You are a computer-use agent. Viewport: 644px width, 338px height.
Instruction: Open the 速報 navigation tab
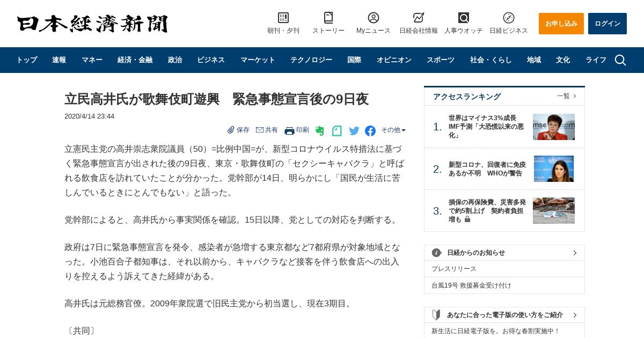(59, 60)
